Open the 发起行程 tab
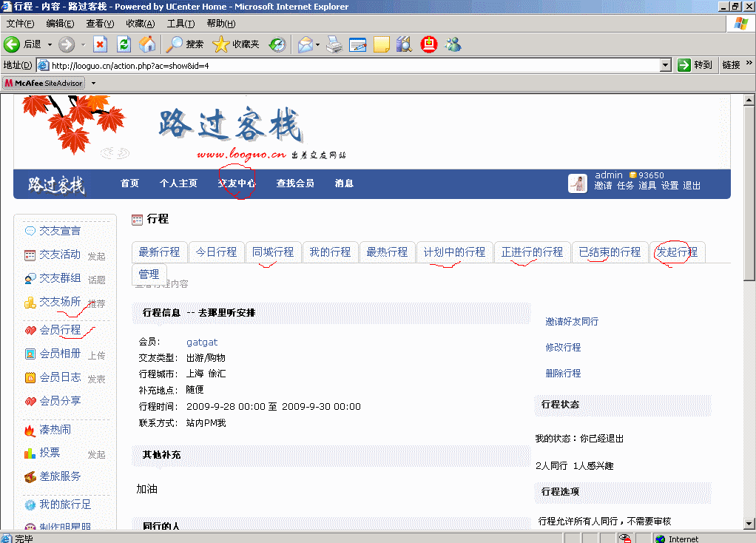Screen dimensions: 756x543 (x=677, y=252)
